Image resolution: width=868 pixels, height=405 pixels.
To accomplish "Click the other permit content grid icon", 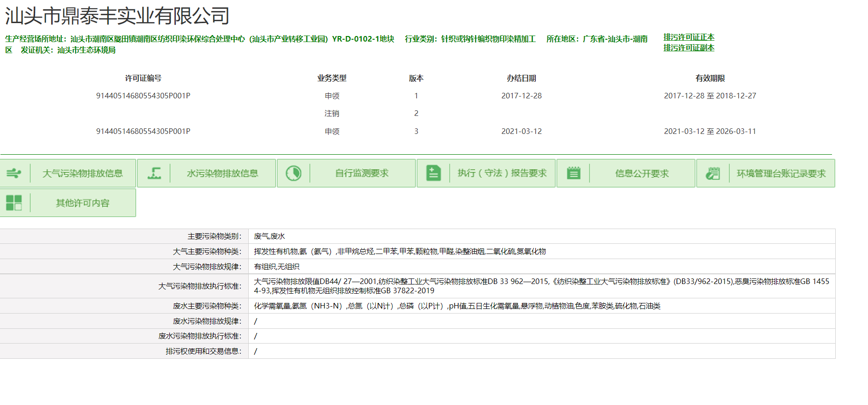I will pos(14,203).
